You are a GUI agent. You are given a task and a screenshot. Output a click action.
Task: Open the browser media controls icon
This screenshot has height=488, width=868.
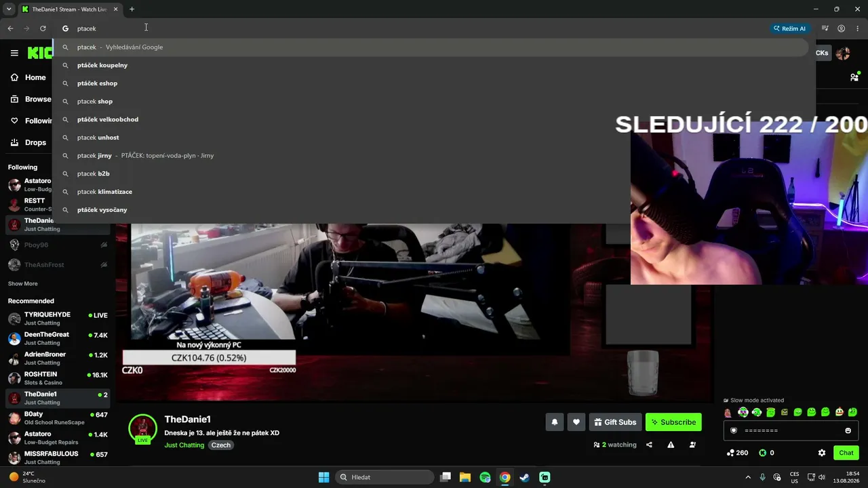pyautogui.click(x=825, y=28)
